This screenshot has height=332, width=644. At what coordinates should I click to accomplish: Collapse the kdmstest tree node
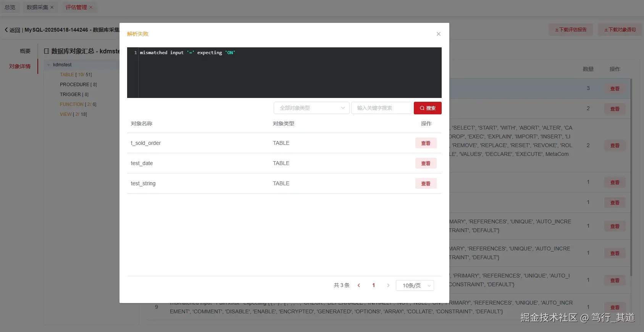48,65
